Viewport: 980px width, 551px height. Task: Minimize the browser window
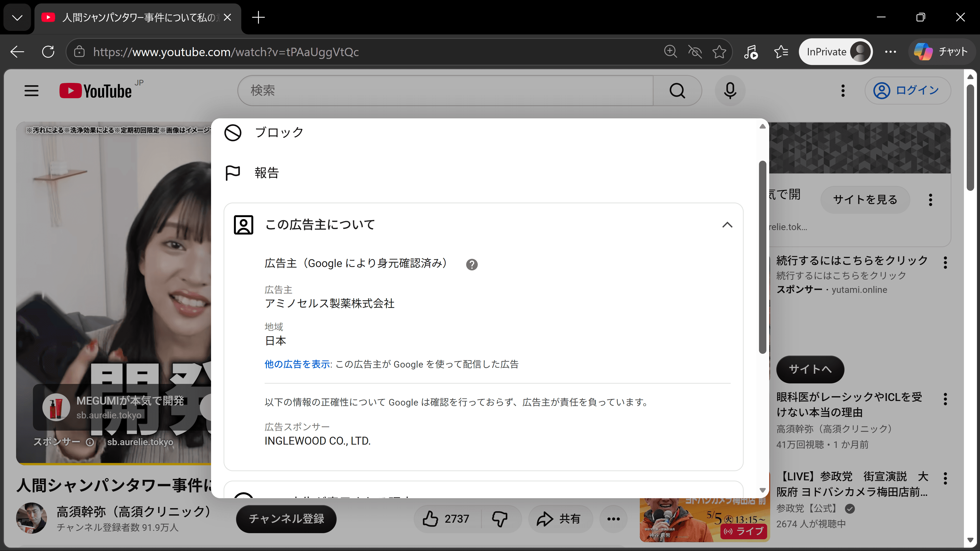coord(881,18)
